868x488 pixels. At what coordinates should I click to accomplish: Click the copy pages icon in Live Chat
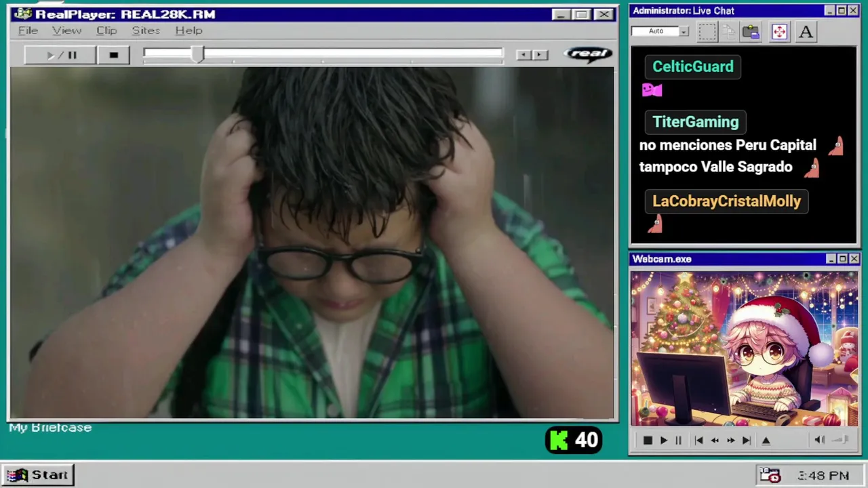[x=729, y=32]
